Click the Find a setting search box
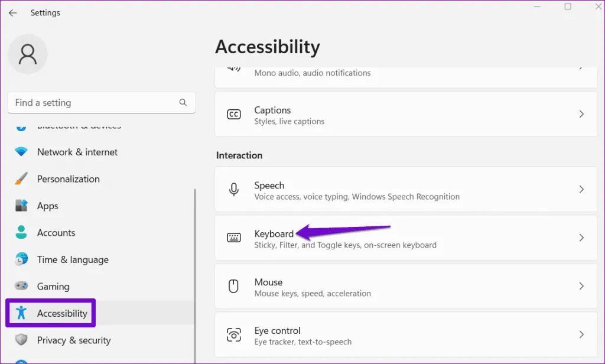 click(95, 103)
